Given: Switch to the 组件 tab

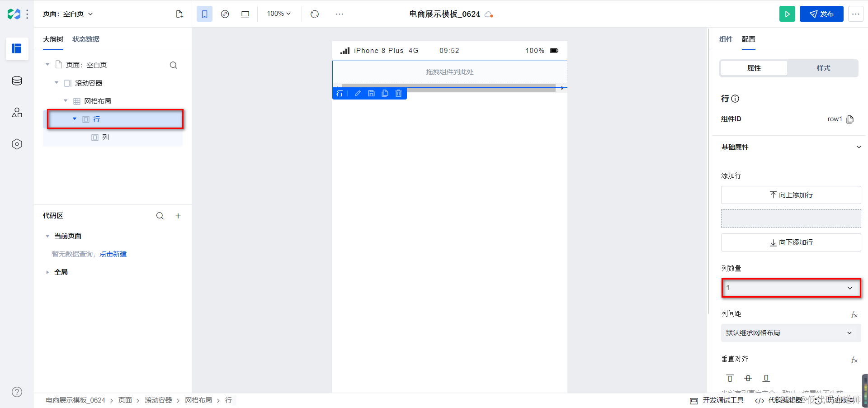Looking at the screenshot, I should (726, 39).
